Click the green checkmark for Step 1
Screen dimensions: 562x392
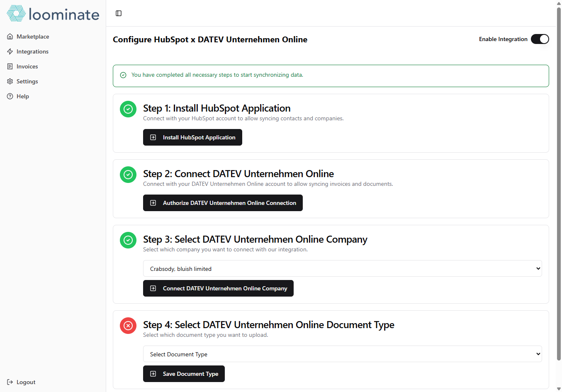[128, 109]
